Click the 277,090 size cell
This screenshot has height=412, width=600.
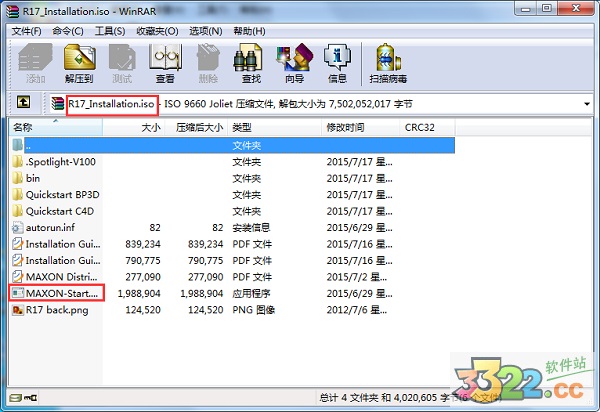143,277
